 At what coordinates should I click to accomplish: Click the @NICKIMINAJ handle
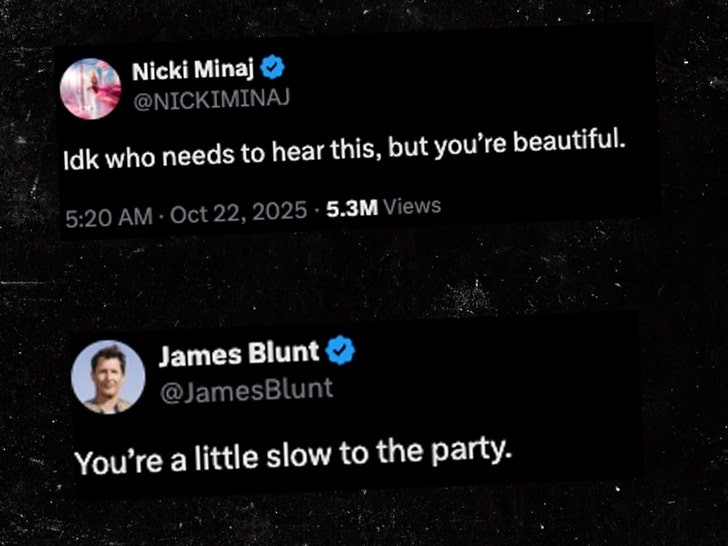[x=212, y=99]
